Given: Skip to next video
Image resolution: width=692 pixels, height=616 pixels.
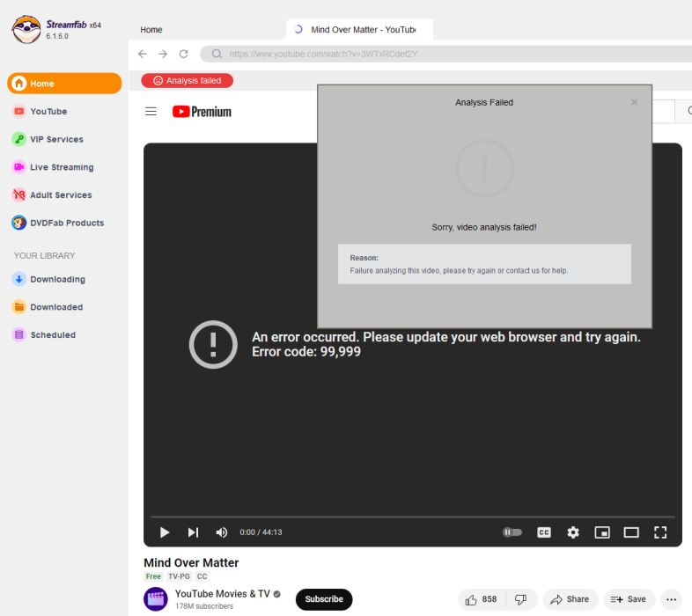Looking at the screenshot, I should pos(193,532).
